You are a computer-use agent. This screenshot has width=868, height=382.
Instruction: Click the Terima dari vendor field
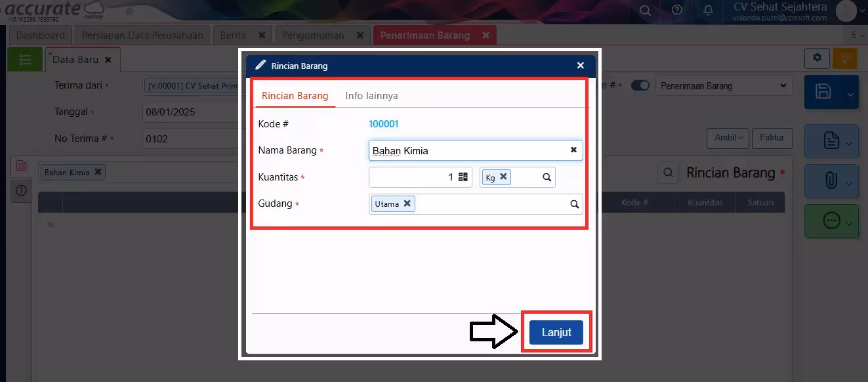[190, 86]
